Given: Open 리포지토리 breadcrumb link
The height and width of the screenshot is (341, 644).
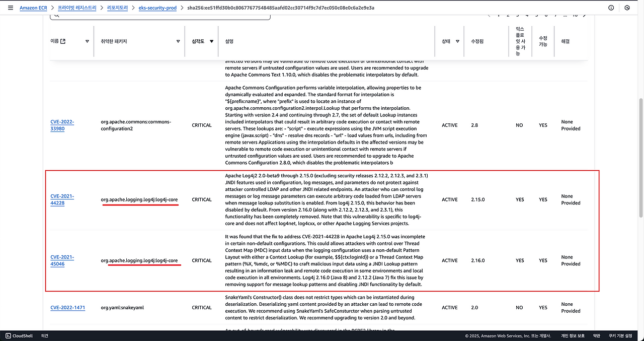Looking at the screenshot, I should pos(118,8).
